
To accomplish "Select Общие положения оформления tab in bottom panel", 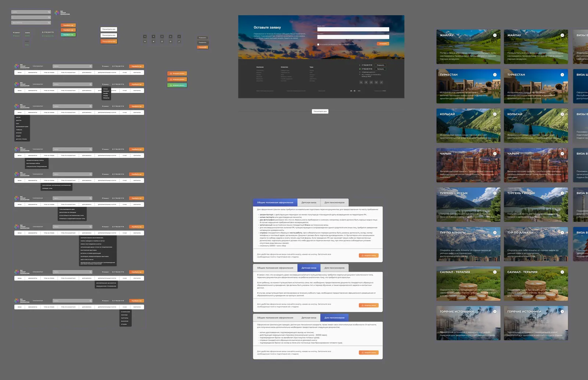I will click(275, 318).
